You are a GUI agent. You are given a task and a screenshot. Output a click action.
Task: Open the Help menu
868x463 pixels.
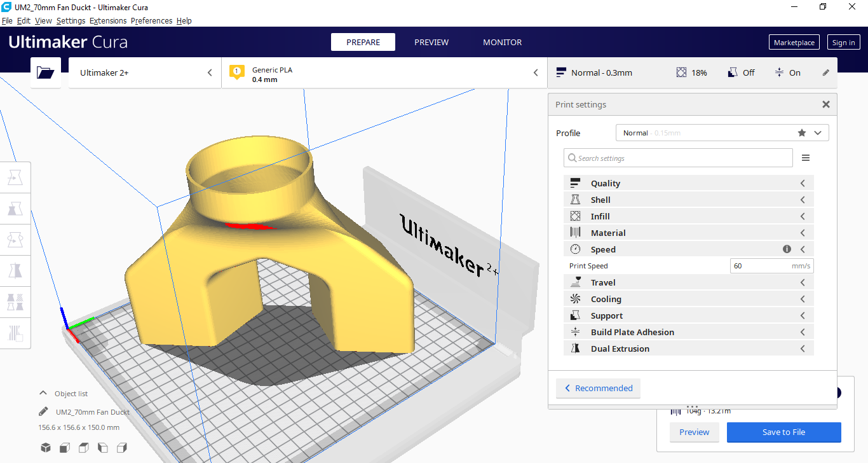pyautogui.click(x=184, y=20)
